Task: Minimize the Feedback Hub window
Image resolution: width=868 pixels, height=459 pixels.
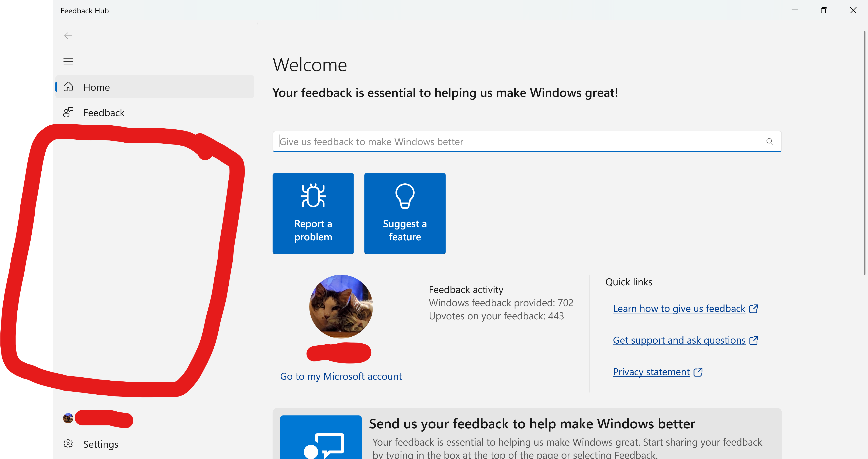Action: pyautogui.click(x=795, y=10)
